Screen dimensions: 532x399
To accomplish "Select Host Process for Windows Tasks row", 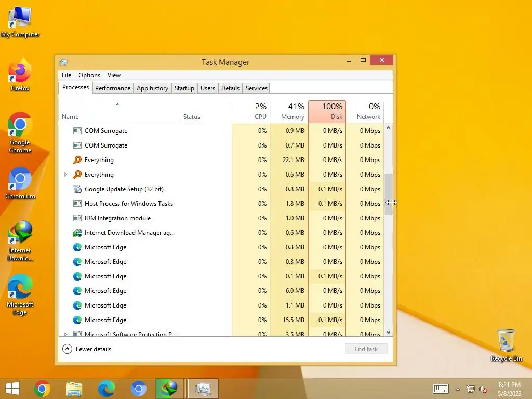I will (x=221, y=204).
